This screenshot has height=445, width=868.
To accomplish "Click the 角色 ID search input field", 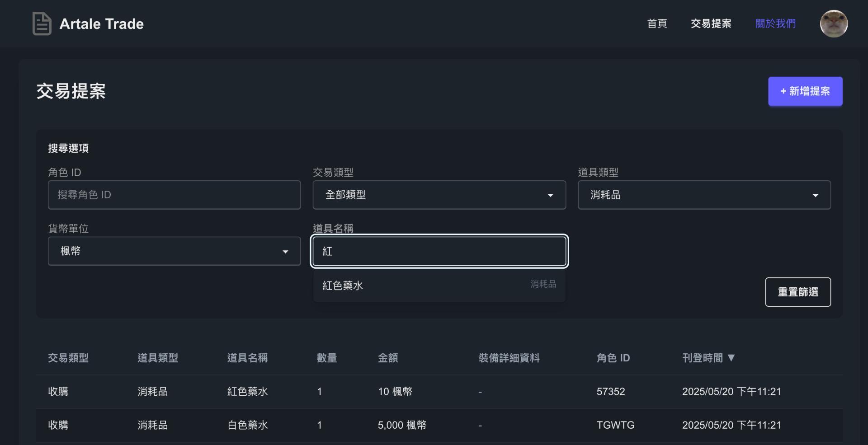I will tap(174, 195).
